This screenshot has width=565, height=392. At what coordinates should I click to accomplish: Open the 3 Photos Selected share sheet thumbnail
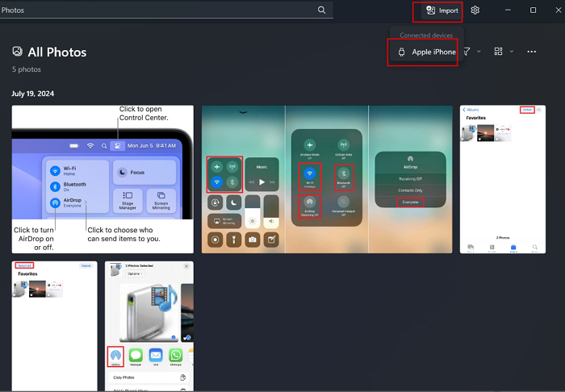click(x=149, y=326)
